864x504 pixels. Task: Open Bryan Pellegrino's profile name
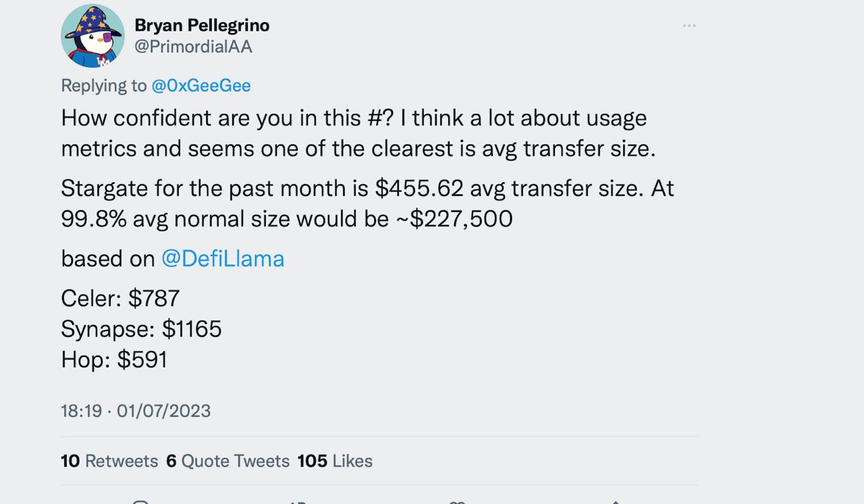click(x=202, y=25)
